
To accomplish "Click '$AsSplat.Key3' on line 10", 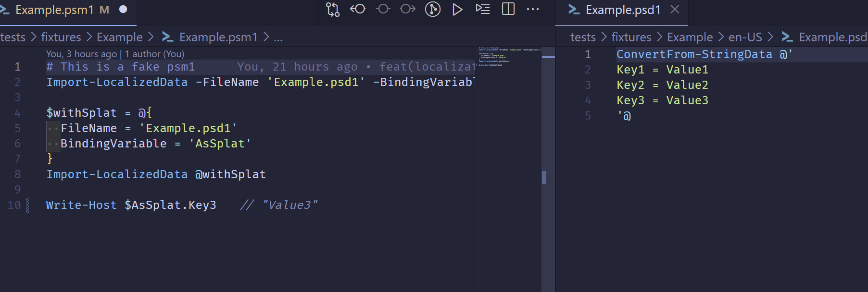I will (x=170, y=205).
